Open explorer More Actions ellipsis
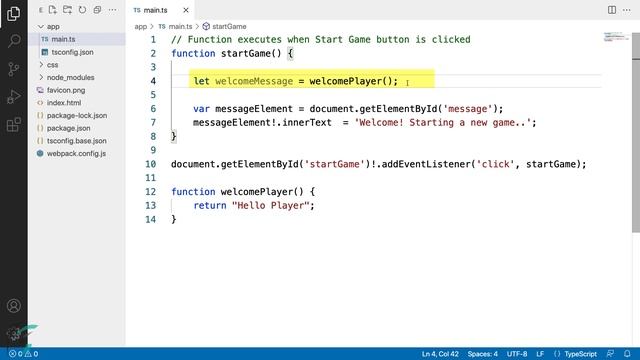Screen dimensions: 640x360 pos(112,10)
